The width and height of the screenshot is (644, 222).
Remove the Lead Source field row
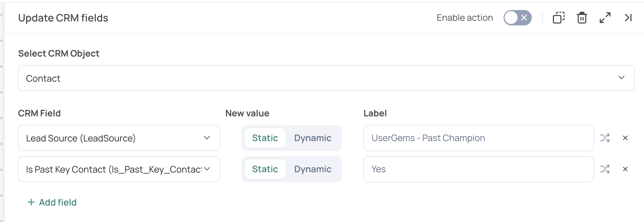(625, 138)
